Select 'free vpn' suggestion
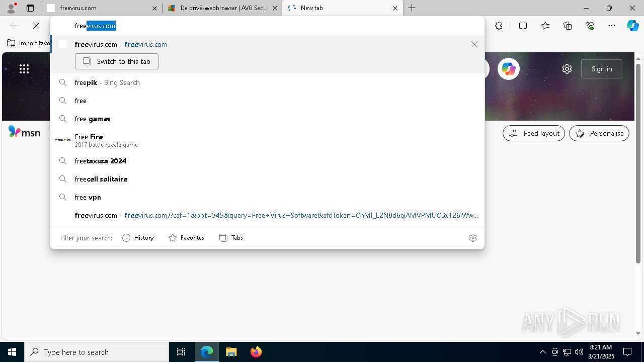644x362 pixels. click(267, 197)
